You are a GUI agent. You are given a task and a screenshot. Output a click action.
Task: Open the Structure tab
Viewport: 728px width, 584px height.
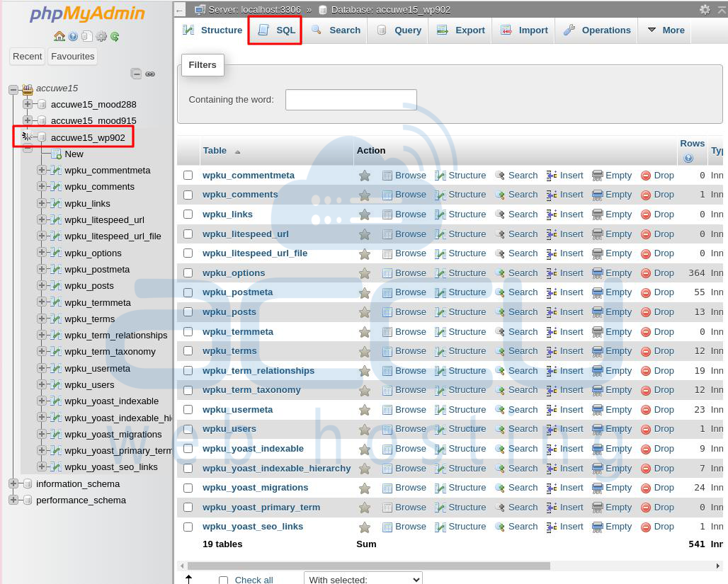pos(212,30)
